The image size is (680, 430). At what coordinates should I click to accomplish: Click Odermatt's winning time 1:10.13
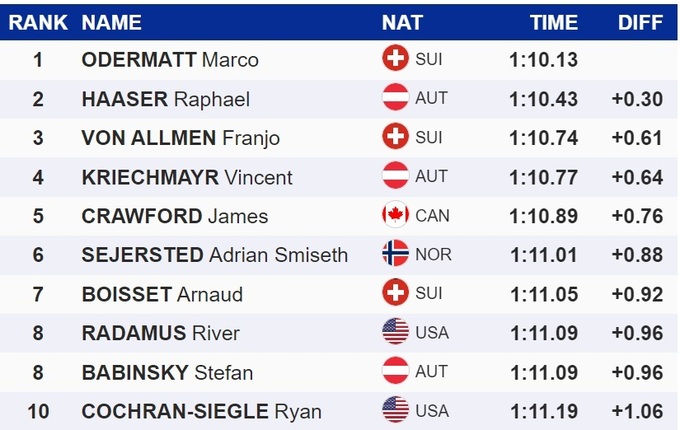tap(543, 60)
